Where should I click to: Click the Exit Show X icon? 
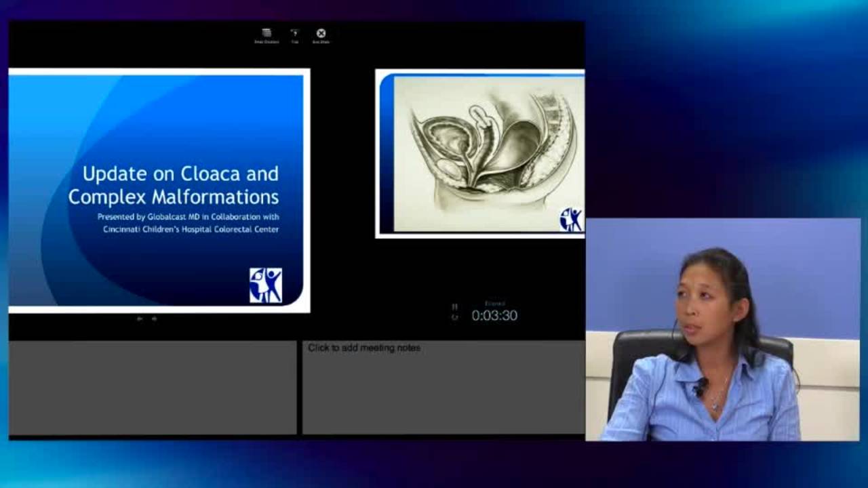tap(321, 32)
